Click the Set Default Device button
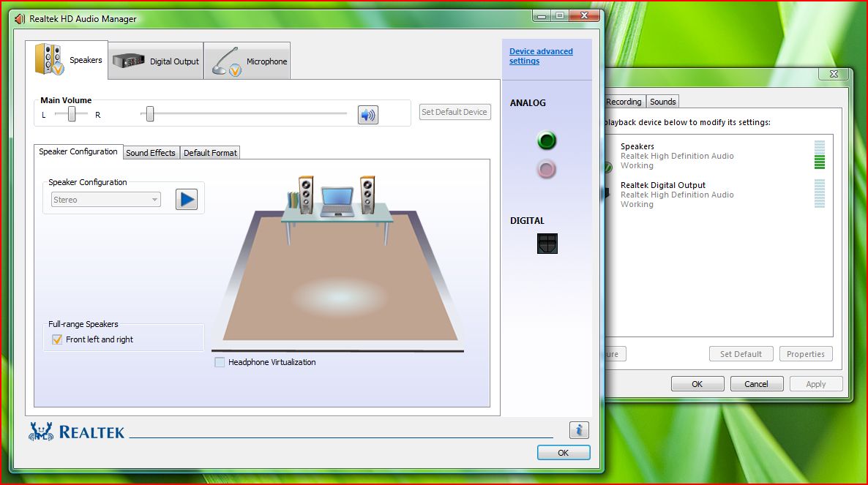The height and width of the screenshot is (485, 868). coord(454,112)
